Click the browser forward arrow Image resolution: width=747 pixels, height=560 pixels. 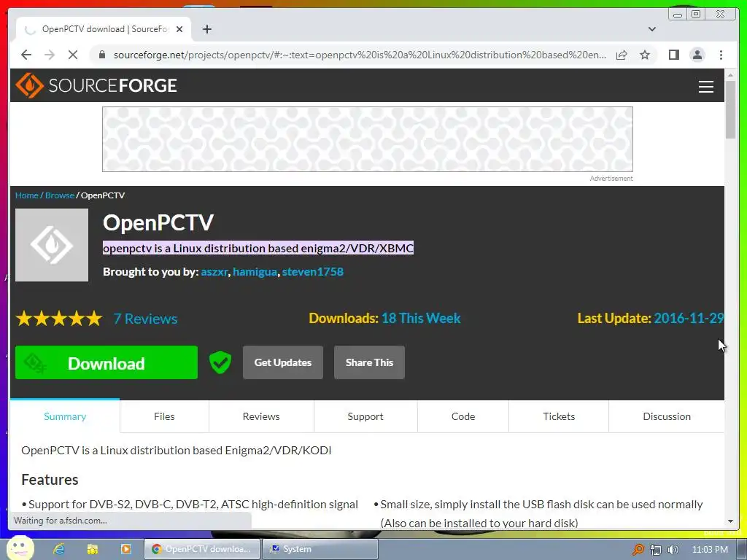(x=50, y=55)
